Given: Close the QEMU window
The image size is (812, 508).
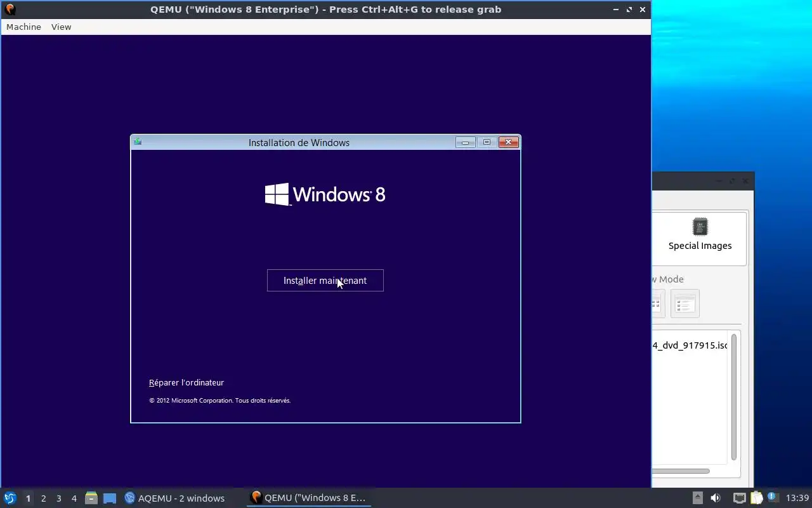Looking at the screenshot, I should tap(643, 10).
